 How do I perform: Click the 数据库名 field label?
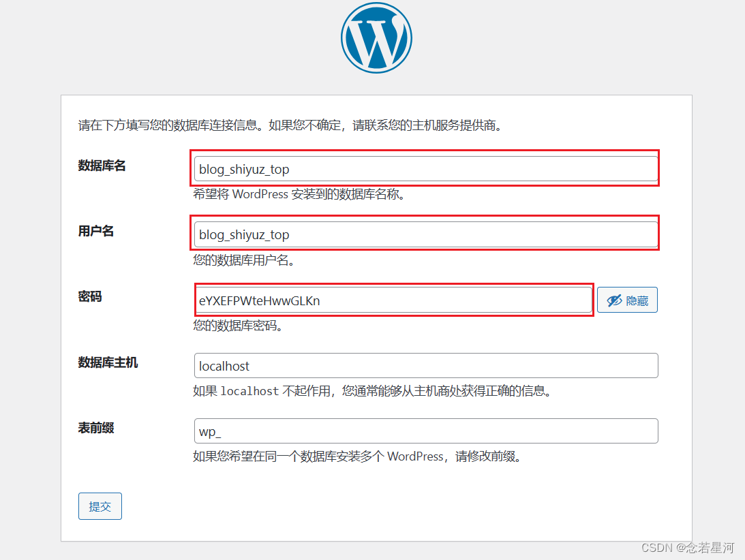point(102,166)
